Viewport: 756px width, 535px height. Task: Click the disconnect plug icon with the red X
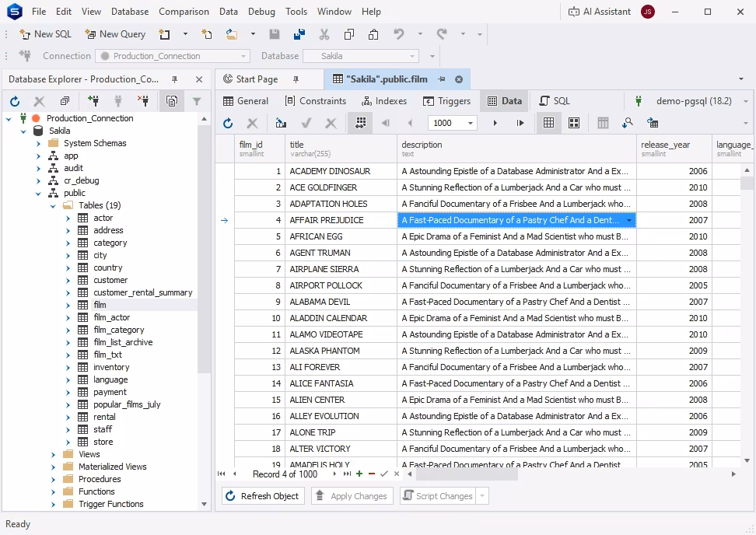tap(142, 101)
